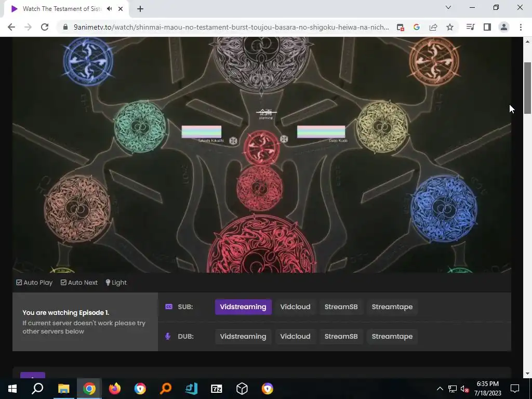Click the 'You are watching Episode 1.' text

(x=66, y=312)
